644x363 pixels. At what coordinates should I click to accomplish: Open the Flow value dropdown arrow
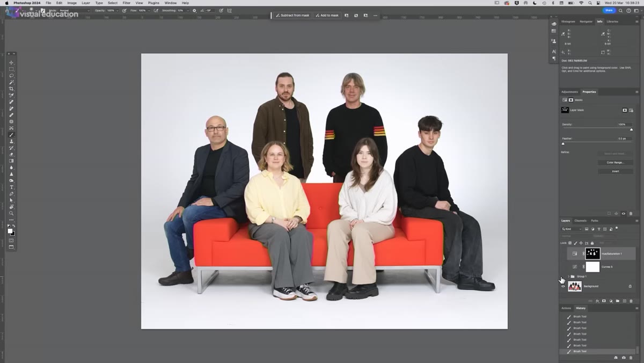[149, 10]
